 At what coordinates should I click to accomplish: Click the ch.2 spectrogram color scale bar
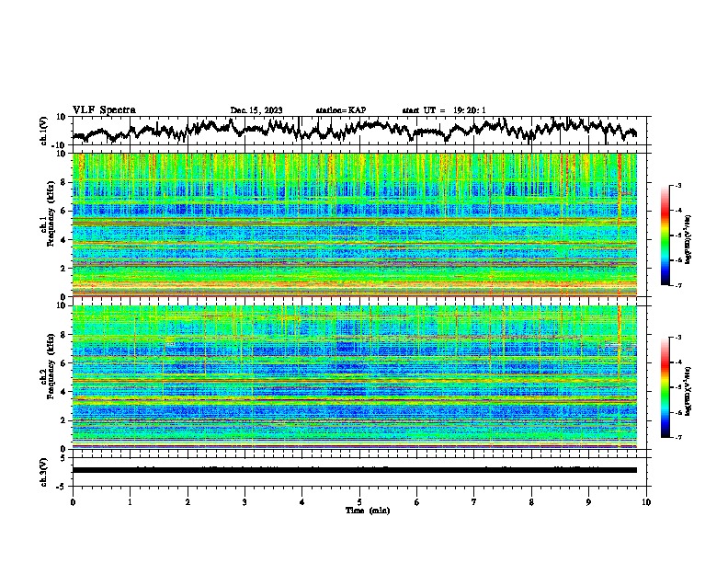pos(665,387)
